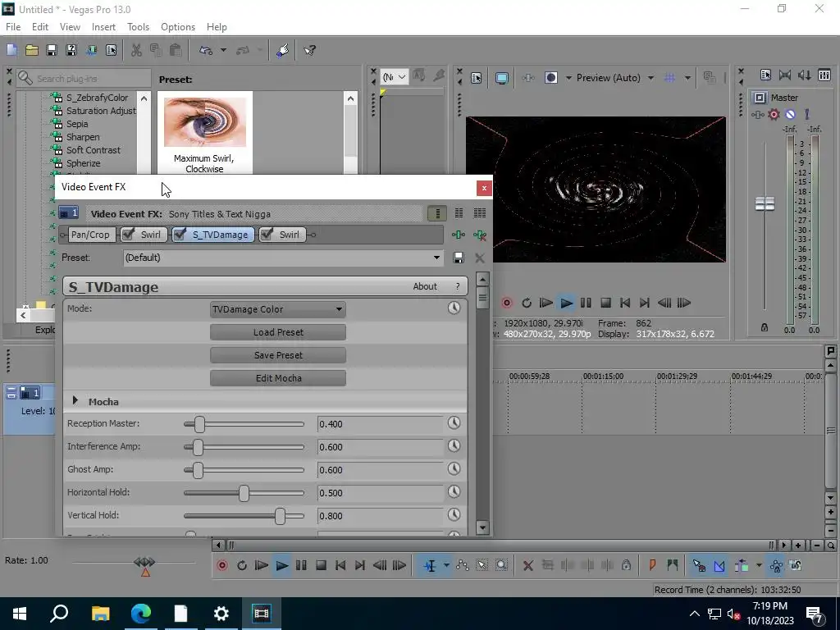Click the Record button in preview transport
Viewport: 840px width, 630px height.
[x=507, y=304]
